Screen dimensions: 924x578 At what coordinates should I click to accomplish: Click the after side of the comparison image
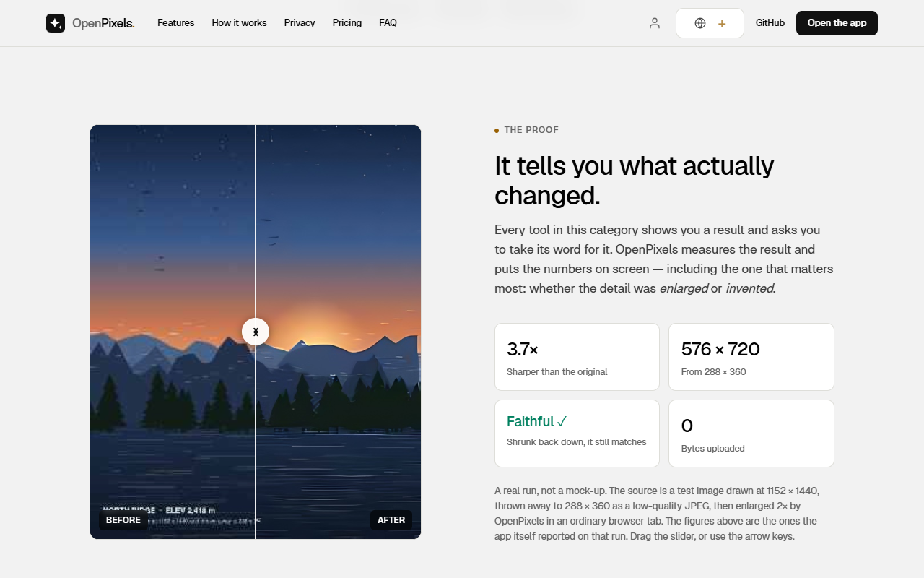339,332
